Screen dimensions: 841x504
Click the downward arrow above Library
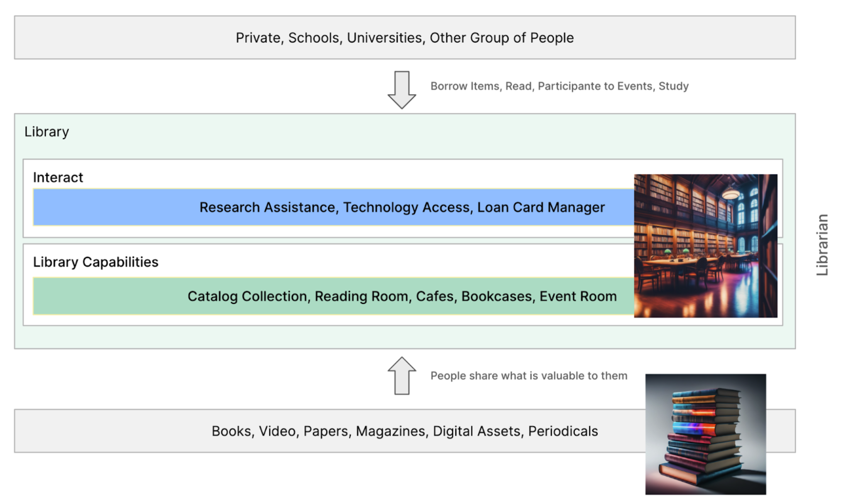(401, 90)
